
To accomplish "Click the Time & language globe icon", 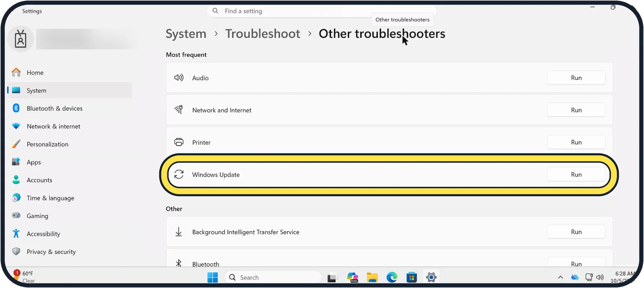I will [16, 198].
